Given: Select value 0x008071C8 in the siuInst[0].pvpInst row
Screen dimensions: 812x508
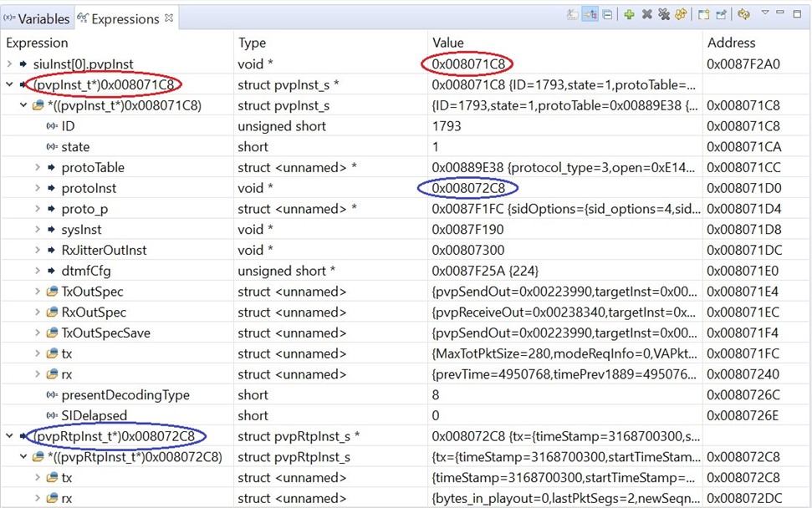Looking at the screenshot, I should (x=468, y=64).
